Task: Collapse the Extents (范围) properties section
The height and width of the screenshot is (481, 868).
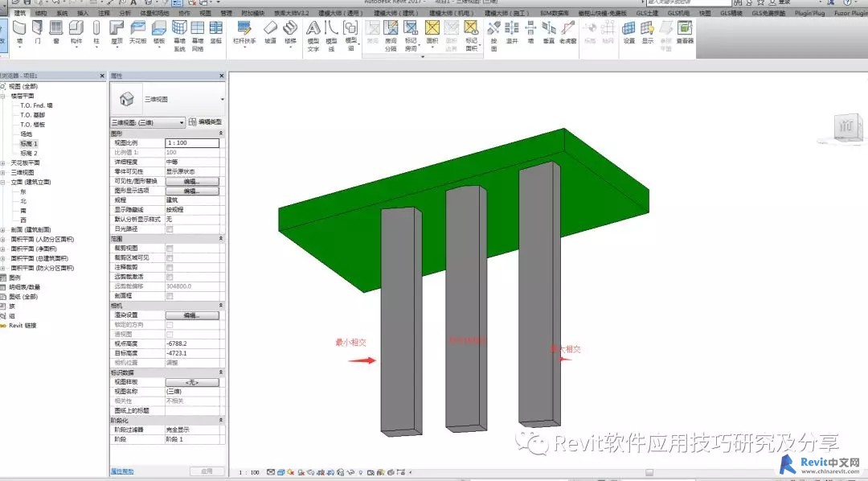Action: 221,239
